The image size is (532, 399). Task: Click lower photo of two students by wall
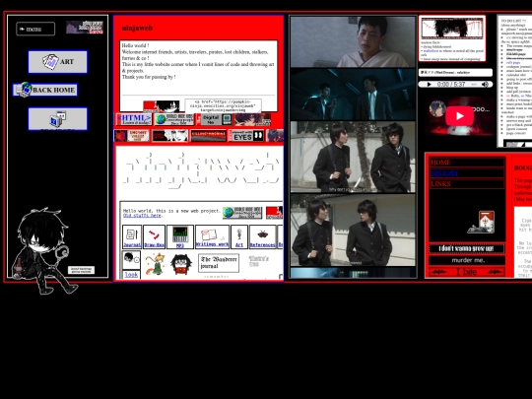click(353, 230)
